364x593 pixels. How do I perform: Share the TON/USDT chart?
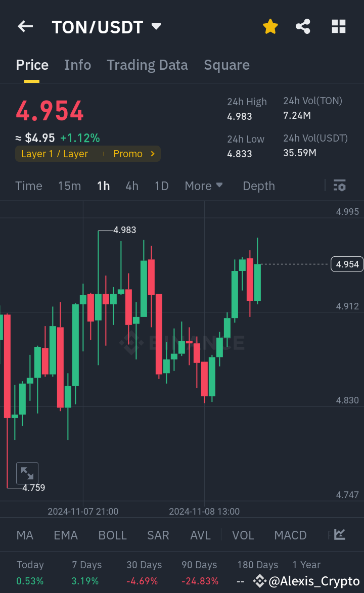[x=303, y=26]
